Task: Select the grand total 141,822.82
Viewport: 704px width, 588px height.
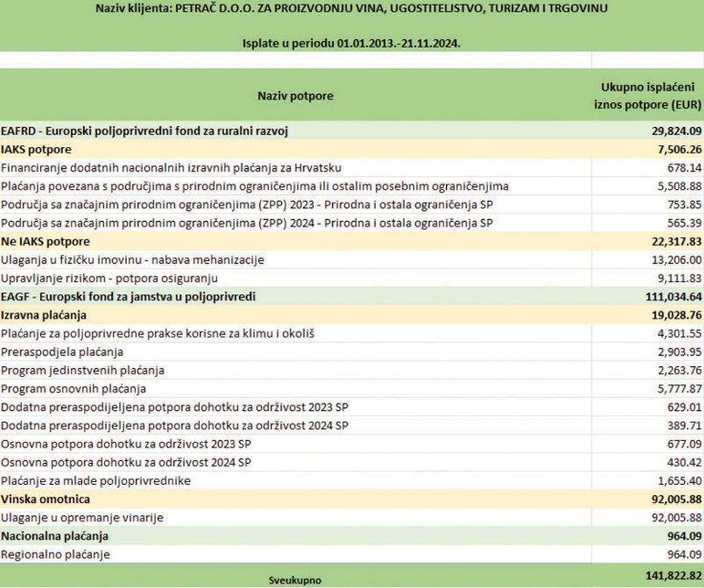Action: coord(674,576)
